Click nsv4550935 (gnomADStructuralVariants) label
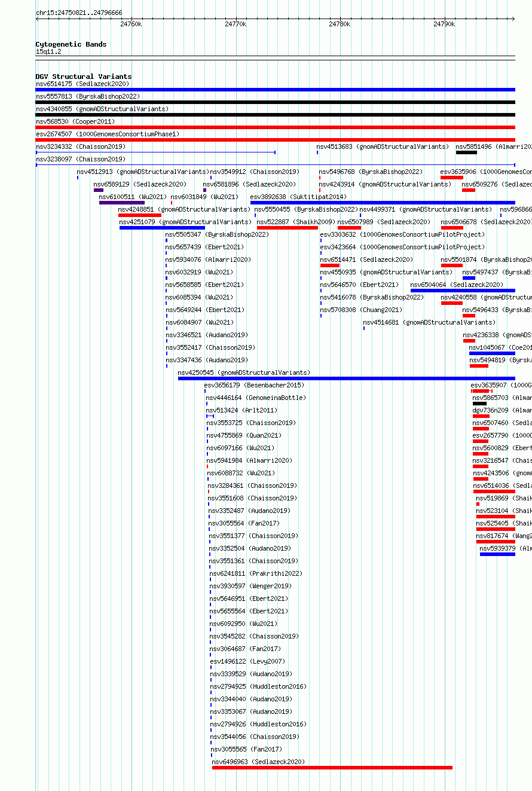The width and height of the screenshot is (532, 791). (x=386, y=272)
